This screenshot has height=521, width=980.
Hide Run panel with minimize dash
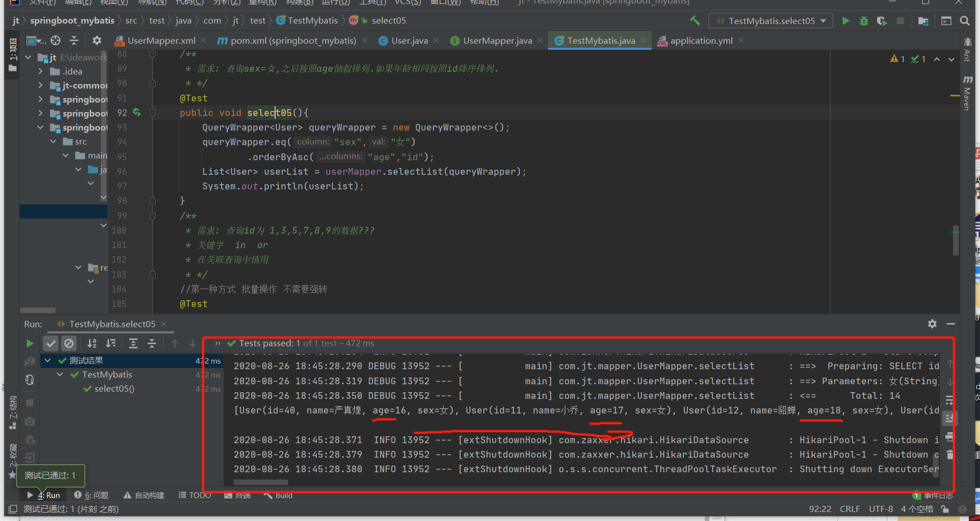[951, 324]
